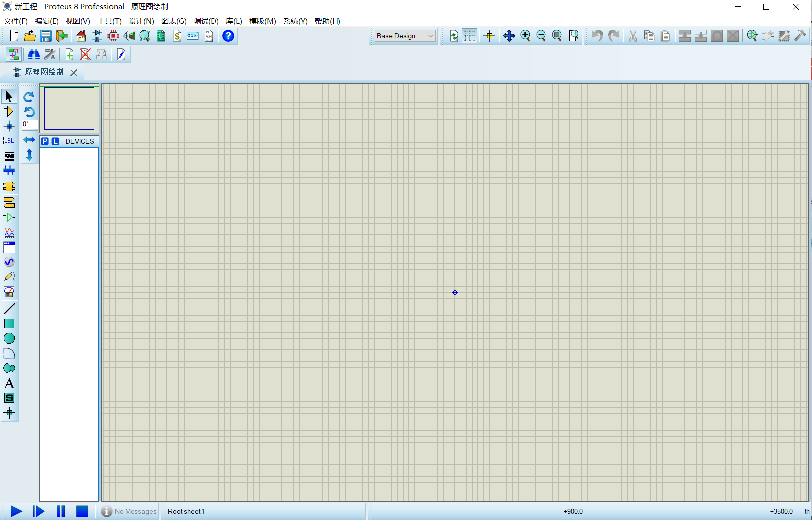Open Terminals Mode
The image size is (812, 520).
(9, 202)
